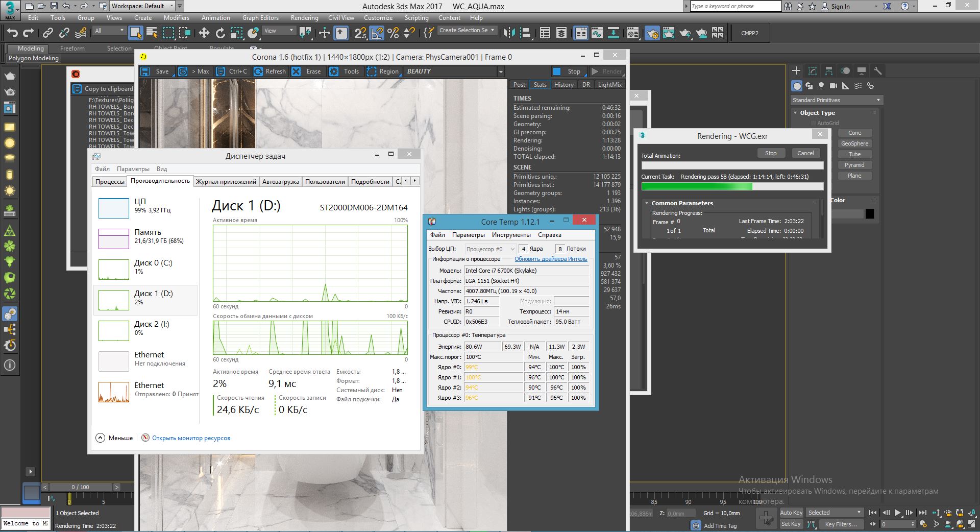Toggle Percent Snap

[x=393, y=33]
